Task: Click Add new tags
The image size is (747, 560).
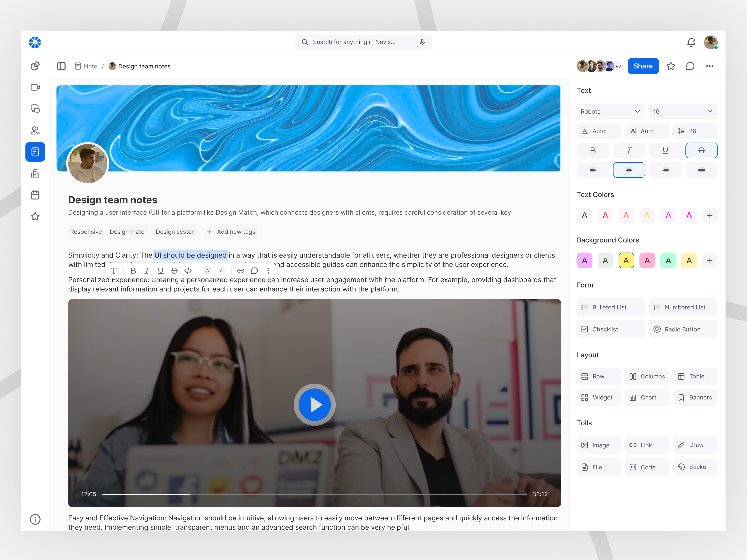Action: click(x=231, y=232)
